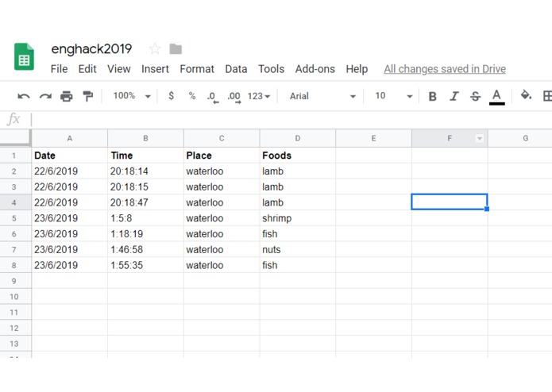Open the View menu
The width and height of the screenshot is (552, 392).
tap(119, 69)
